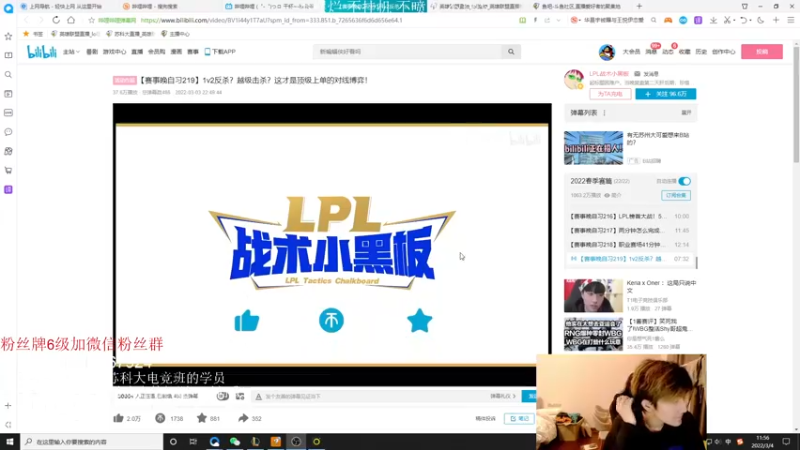
Task: Click the undo arrow icon in browser toolbar
Action: [x=744, y=20]
